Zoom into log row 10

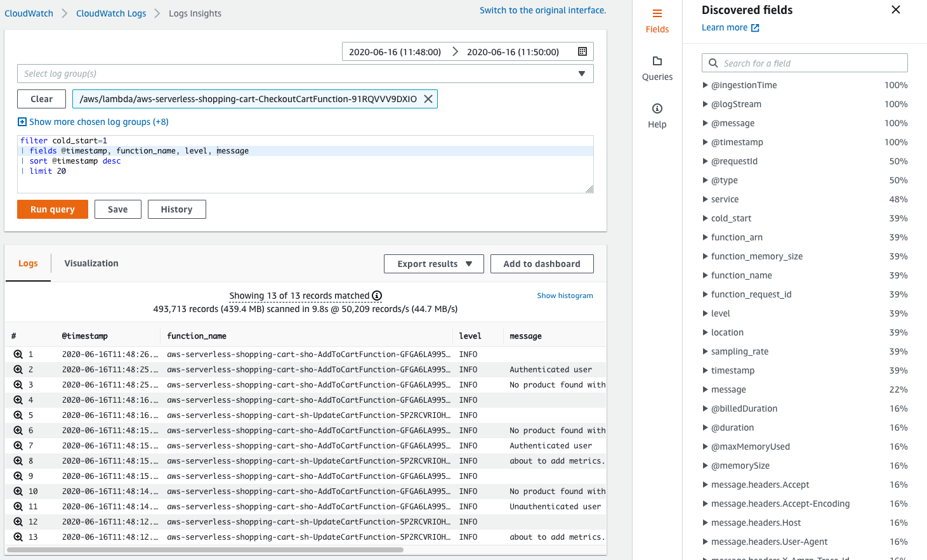click(18, 492)
